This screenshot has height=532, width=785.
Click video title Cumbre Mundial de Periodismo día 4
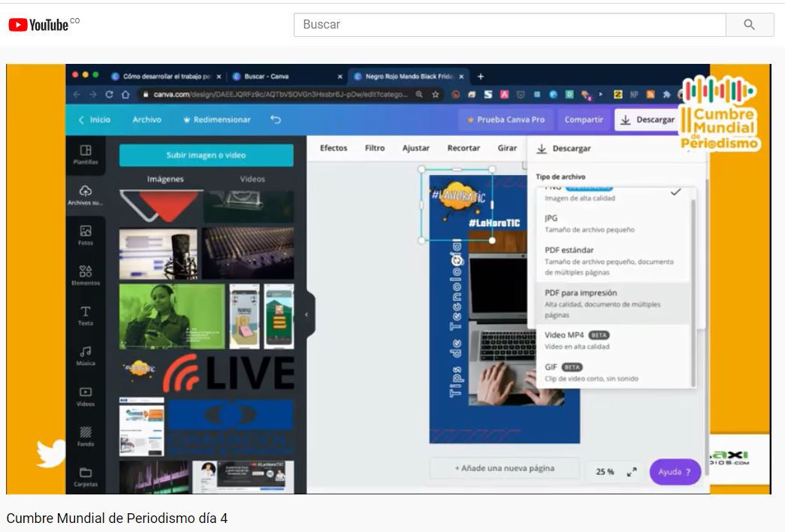tap(116, 518)
